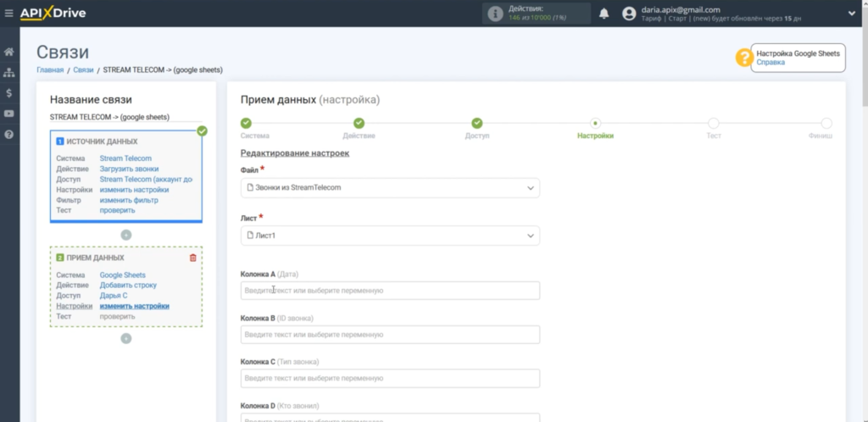Click the Тест step circle
The image size is (868, 422).
click(x=714, y=124)
